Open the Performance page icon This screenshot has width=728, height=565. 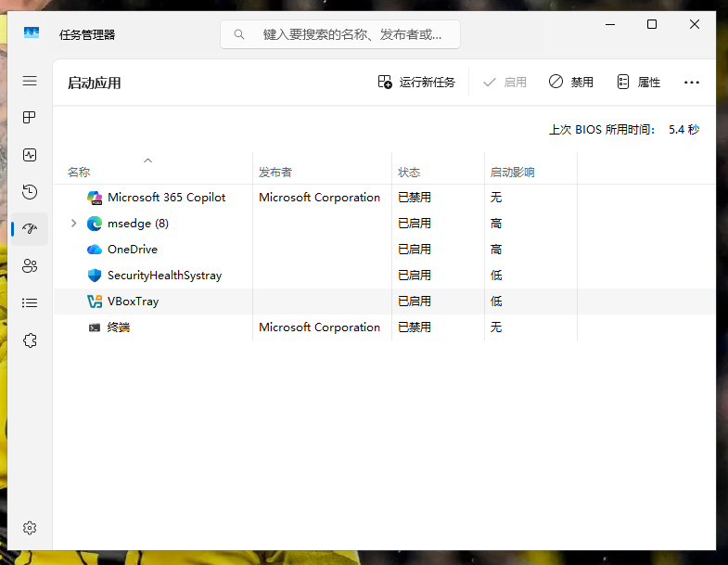click(x=30, y=155)
